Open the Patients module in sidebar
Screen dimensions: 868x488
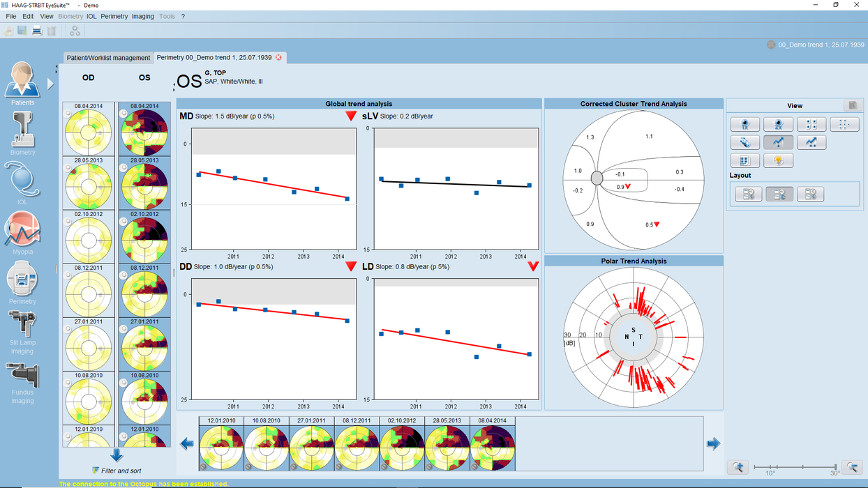click(x=22, y=82)
